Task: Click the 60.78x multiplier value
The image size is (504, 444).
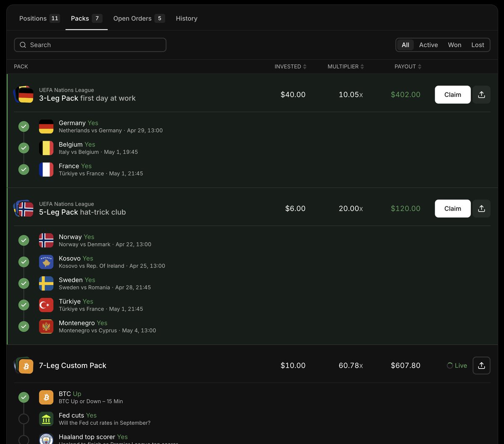Action: point(351,366)
